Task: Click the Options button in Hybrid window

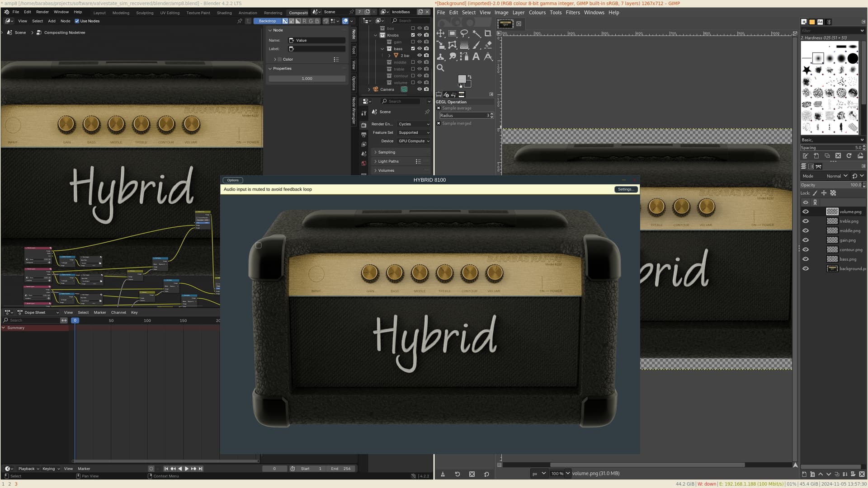Action: coord(233,180)
